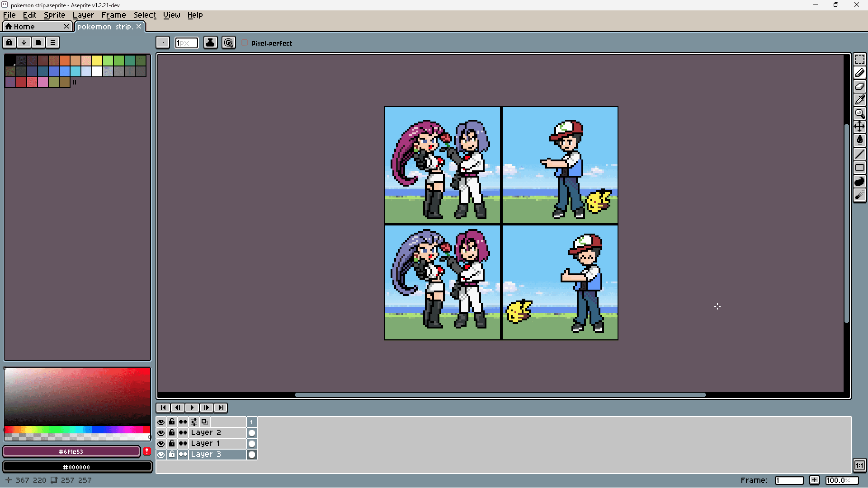Select the Rectangular Marquee tool
The width and height of the screenshot is (868, 488).
coord(859,60)
